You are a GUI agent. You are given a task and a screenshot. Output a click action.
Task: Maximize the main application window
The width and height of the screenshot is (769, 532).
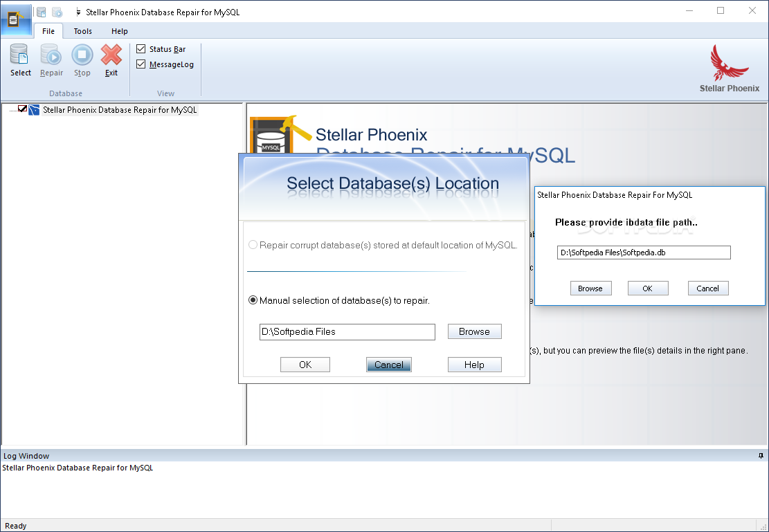coord(721,11)
